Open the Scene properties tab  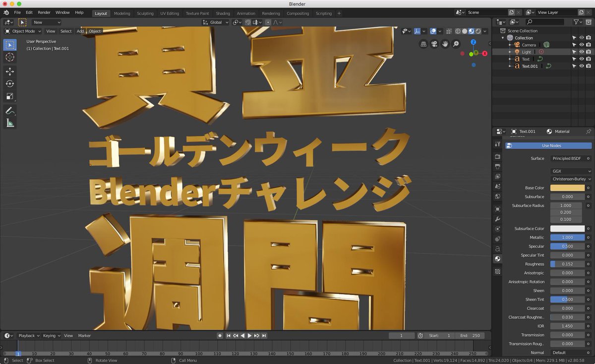498,186
